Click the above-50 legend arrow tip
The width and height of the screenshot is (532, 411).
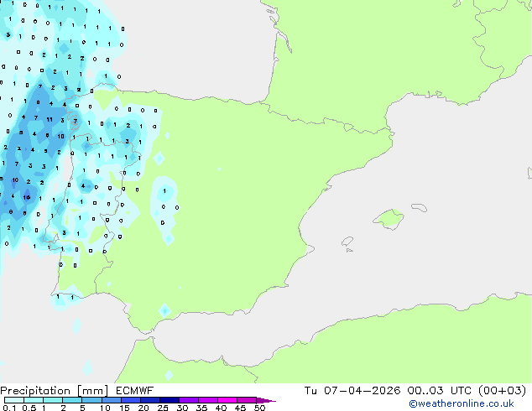266,400
